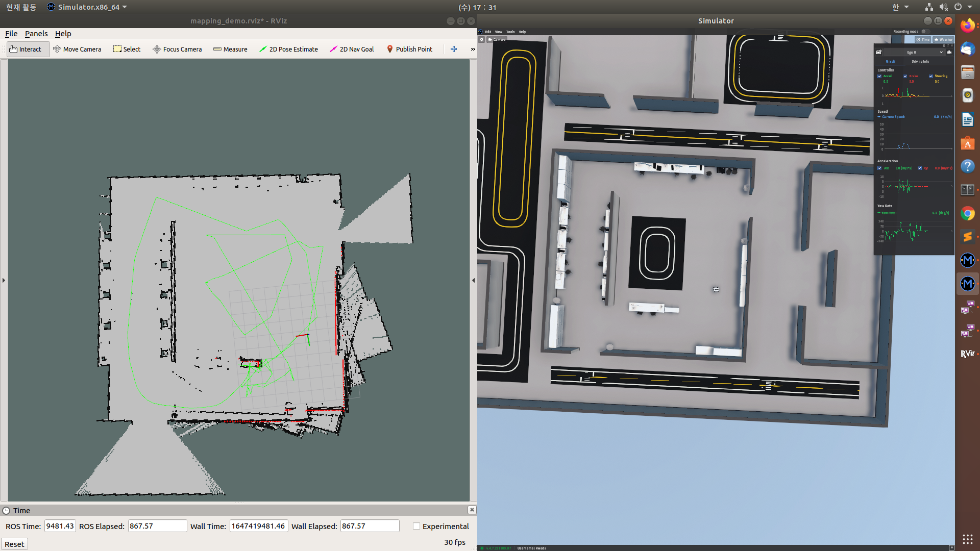The height and width of the screenshot is (551, 980).
Task: Add a new tool with plus icon
Action: coord(454,49)
